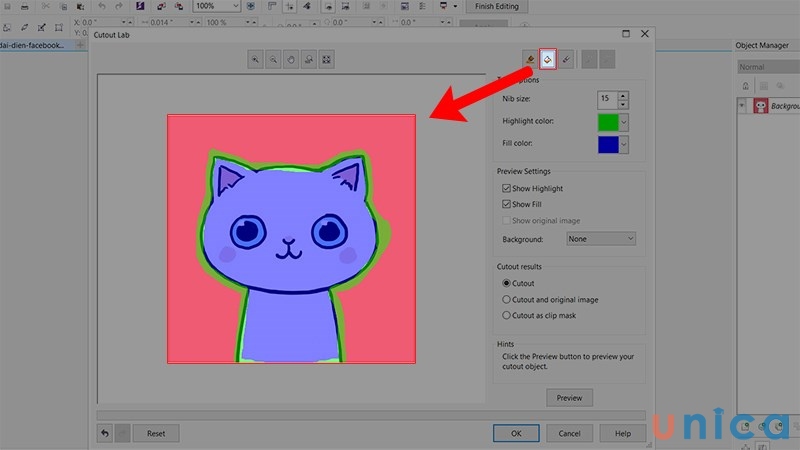Uncheck the Show Highlight checkbox

pos(507,189)
